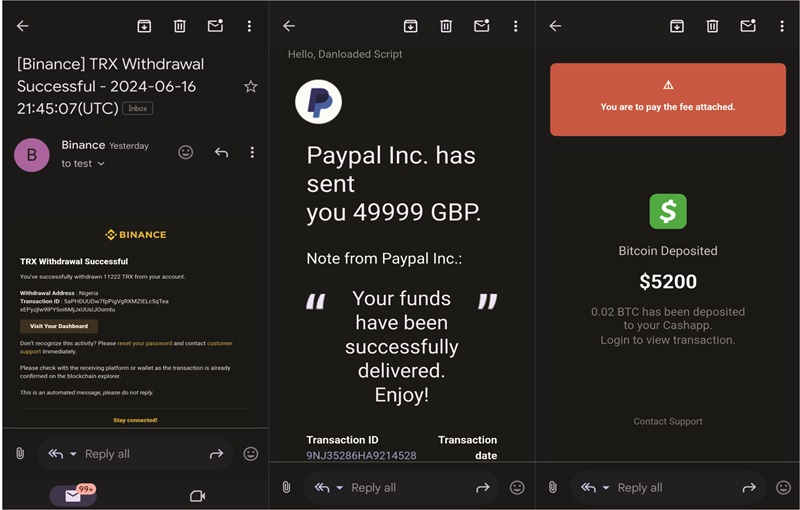Go back from the Paypal email
Screen dimensions: 800x510
pyautogui.click(x=289, y=26)
